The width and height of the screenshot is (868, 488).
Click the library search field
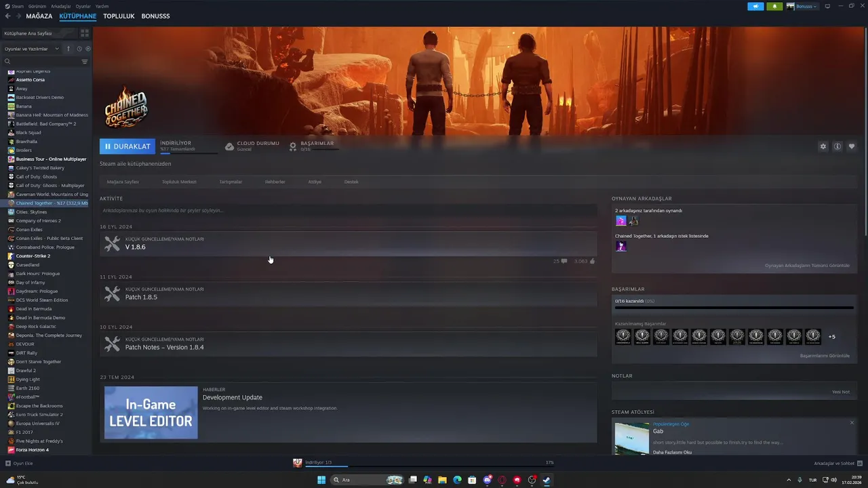tap(41, 62)
